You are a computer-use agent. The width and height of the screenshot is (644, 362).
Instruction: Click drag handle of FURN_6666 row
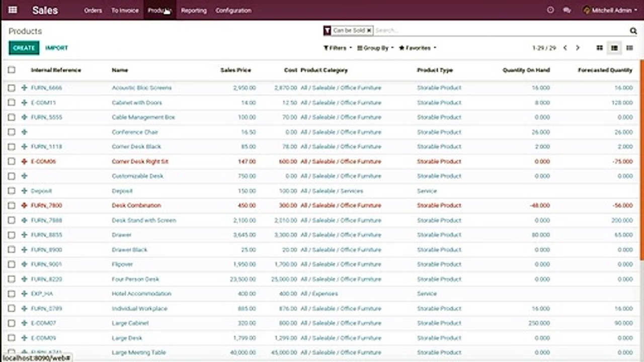coord(24,87)
